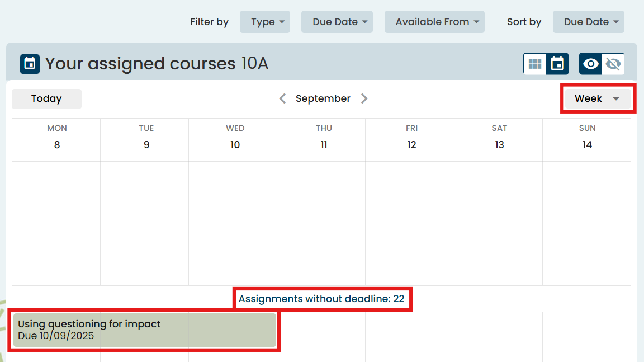Viewport: 644px width, 362px height.
Task: Select Friday 12 column header
Action: click(411, 138)
